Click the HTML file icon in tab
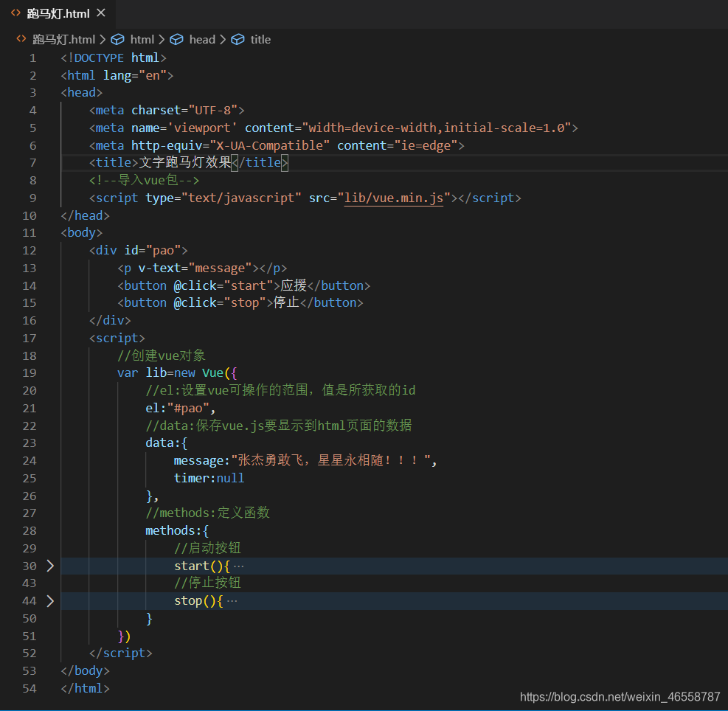The width and height of the screenshot is (728, 711). tap(15, 13)
